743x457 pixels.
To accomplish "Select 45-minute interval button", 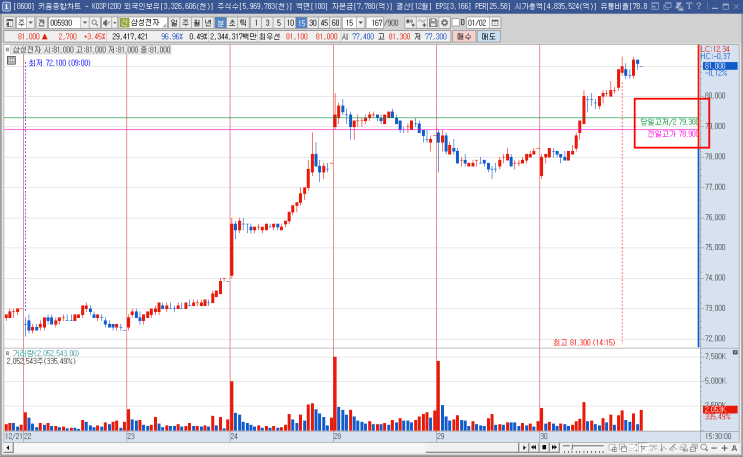I will (324, 23).
